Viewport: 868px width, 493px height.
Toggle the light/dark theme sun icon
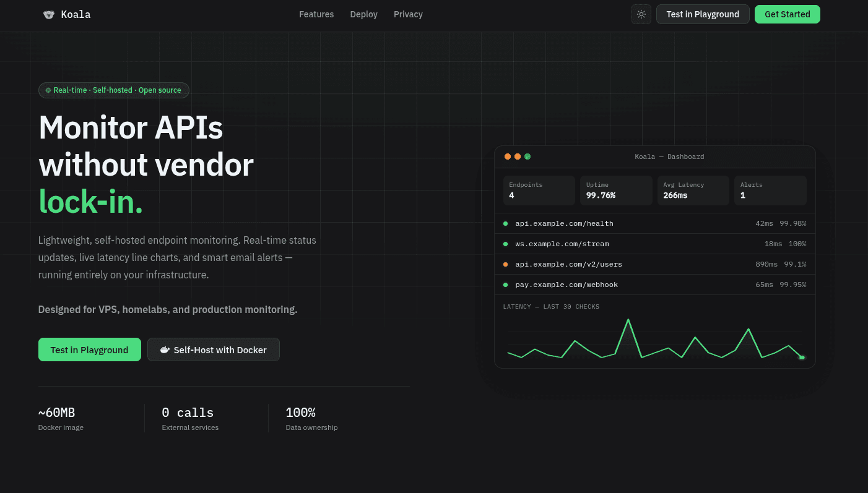[x=641, y=14]
